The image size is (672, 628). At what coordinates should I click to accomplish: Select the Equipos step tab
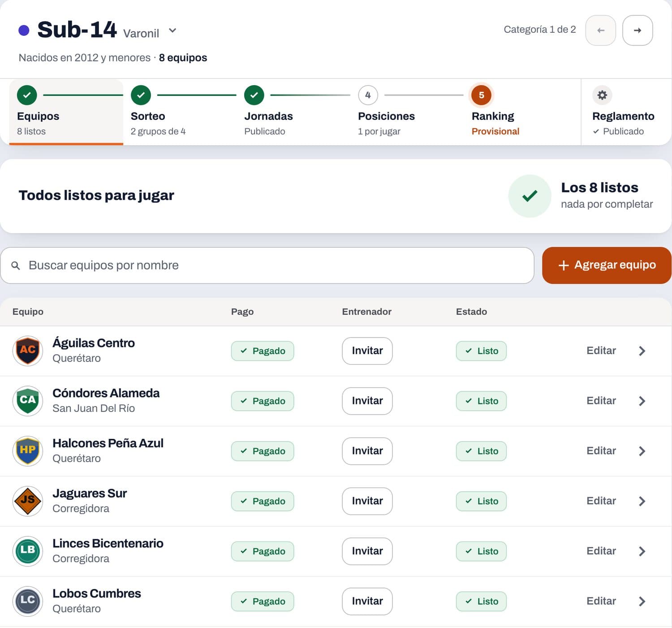pyautogui.click(x=66, y=112)
